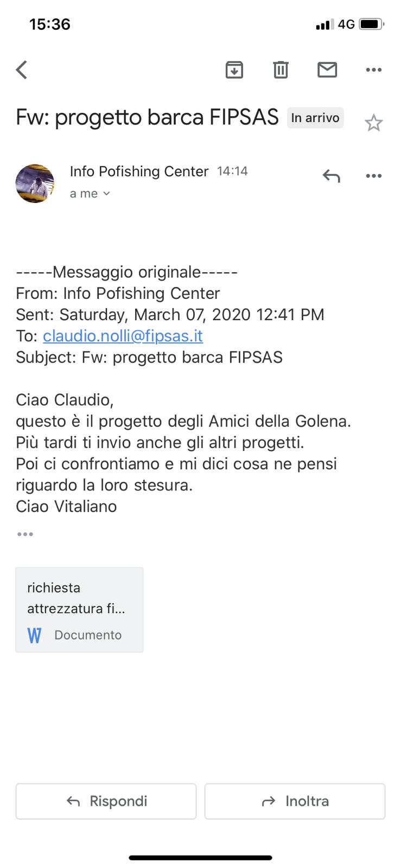Open the sender row three-dot options
Viewport: 401px width, 868px height.
coord(374,176)
